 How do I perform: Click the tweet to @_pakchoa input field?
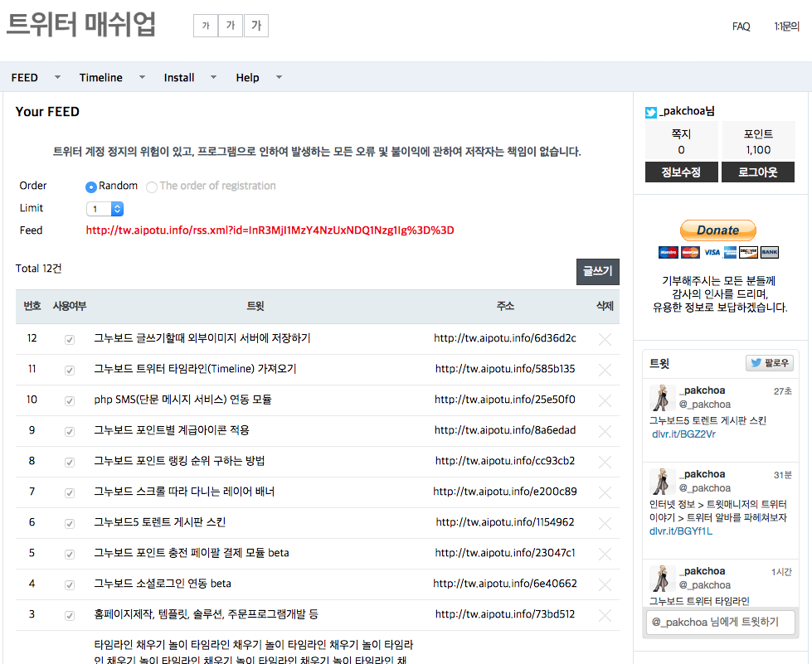(x=719, y=622)
